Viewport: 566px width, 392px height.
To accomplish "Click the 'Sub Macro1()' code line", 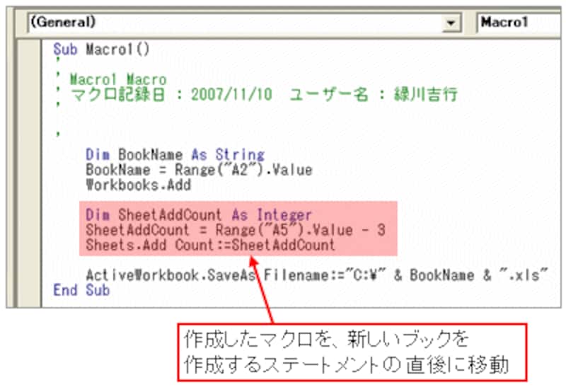I will 101,49.
